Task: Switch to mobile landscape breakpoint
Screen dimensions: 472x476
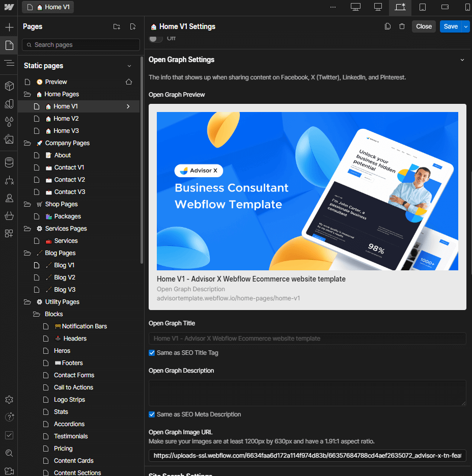Action: click(x=445, y=7)
